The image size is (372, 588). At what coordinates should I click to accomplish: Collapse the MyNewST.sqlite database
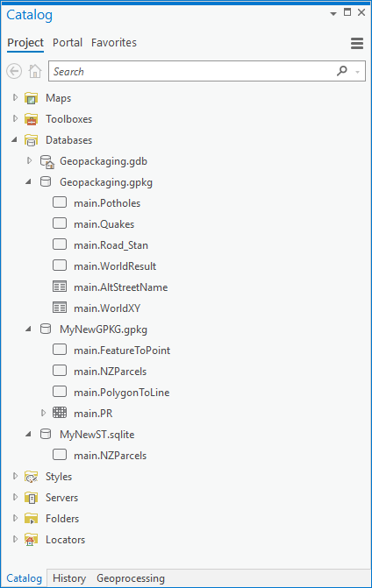29,434
